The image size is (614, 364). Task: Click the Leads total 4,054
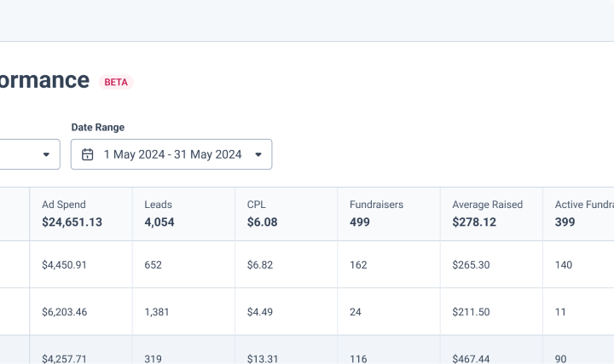[x=159, y=222]
